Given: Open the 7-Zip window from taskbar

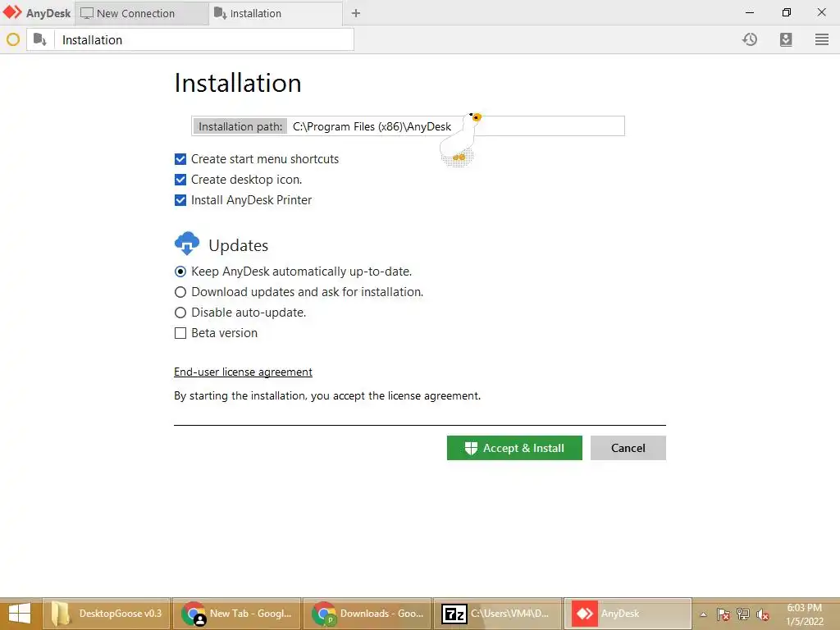Looking at the screenshot, I should click(497, 614).
